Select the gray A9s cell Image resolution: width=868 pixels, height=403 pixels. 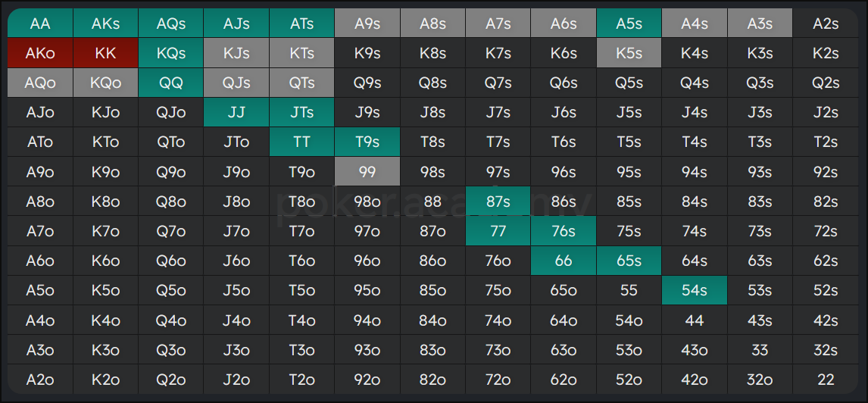click(367, 23)
